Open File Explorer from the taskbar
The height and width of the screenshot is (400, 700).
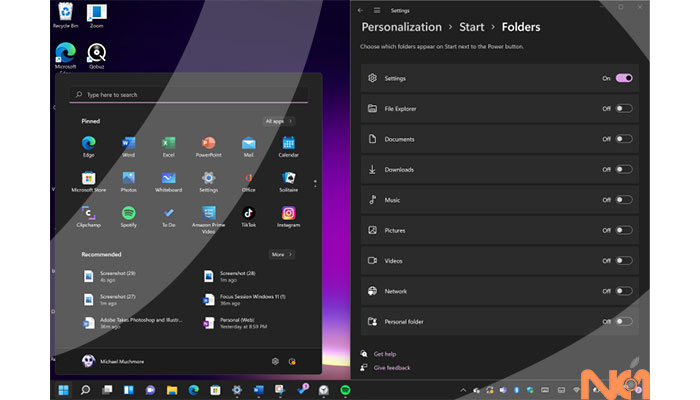172,390
